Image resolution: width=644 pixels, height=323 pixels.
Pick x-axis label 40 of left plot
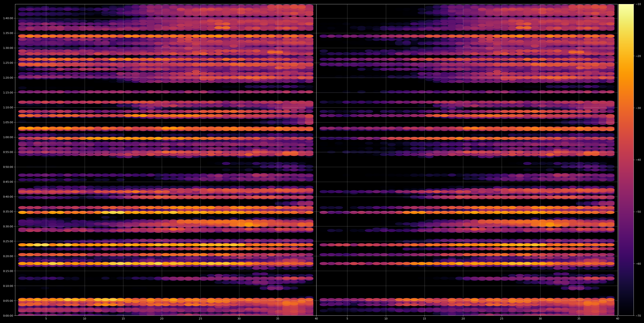tap(316, 319)
